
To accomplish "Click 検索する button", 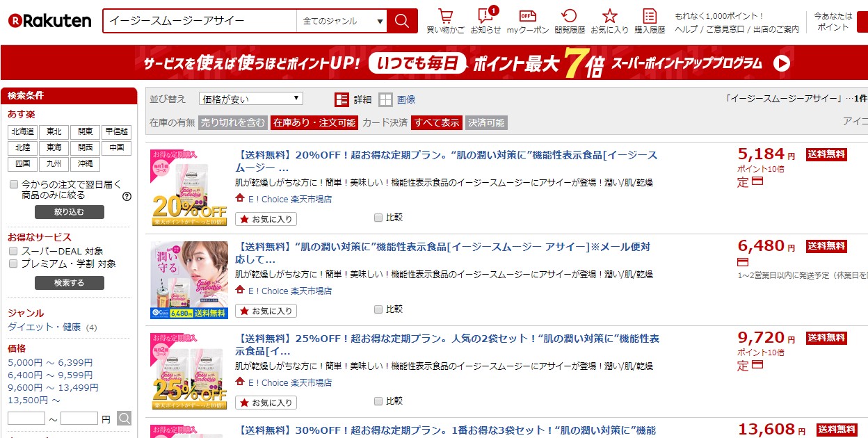I will click(70, 283).
